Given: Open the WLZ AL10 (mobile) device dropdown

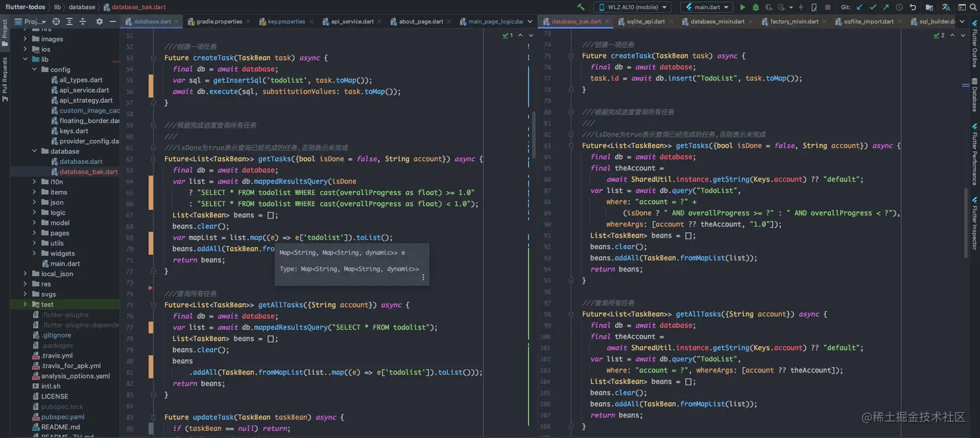Looking at the screenshot, I should point(633,7).
